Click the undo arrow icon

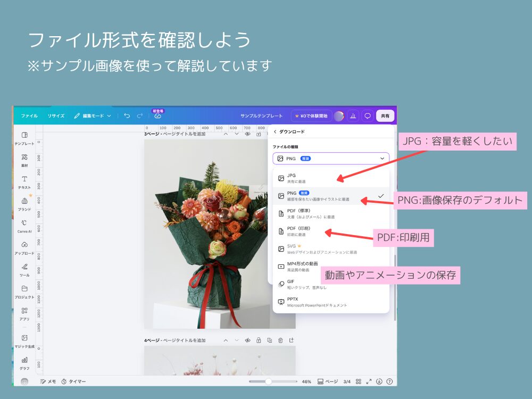[x=127, y=115]
